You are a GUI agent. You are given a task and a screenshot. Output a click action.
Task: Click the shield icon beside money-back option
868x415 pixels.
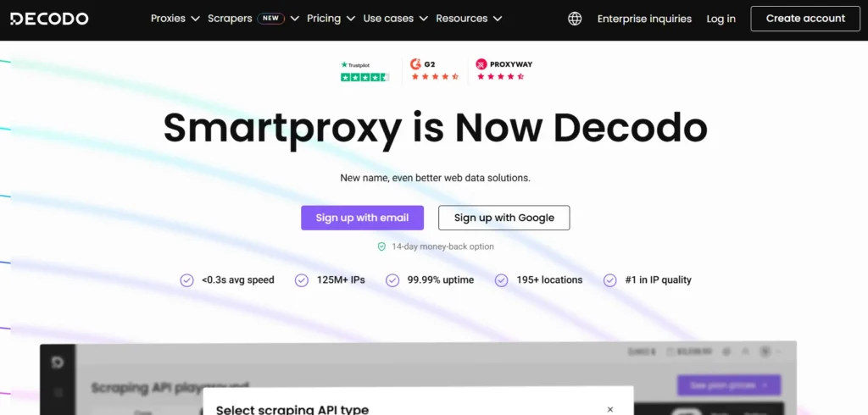pyautogui.click(x=381, y=246)
